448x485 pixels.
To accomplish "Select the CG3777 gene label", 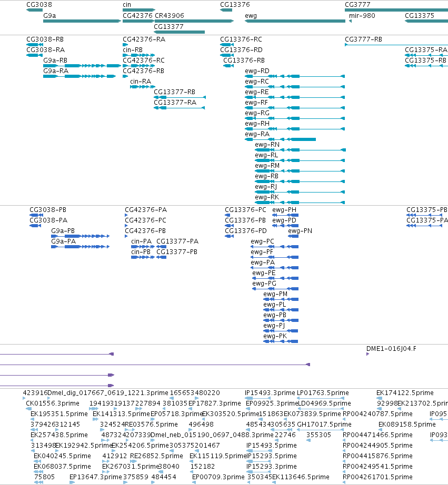I will coord(357,5).
